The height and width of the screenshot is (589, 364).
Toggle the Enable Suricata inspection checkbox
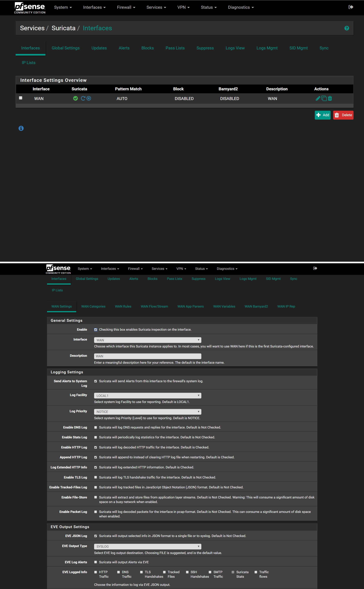point(96,330)
